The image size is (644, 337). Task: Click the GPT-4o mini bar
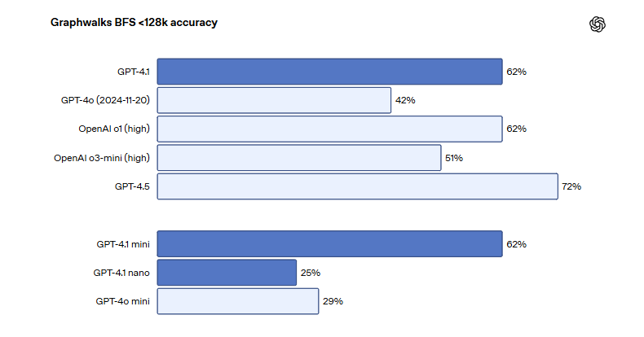click(x=238, y=301)
